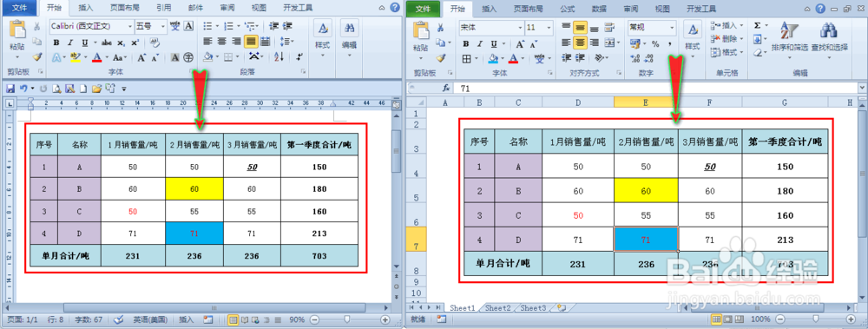Apply red font color in Excel
The image size is (868, 329).
[x=513, y=58]
